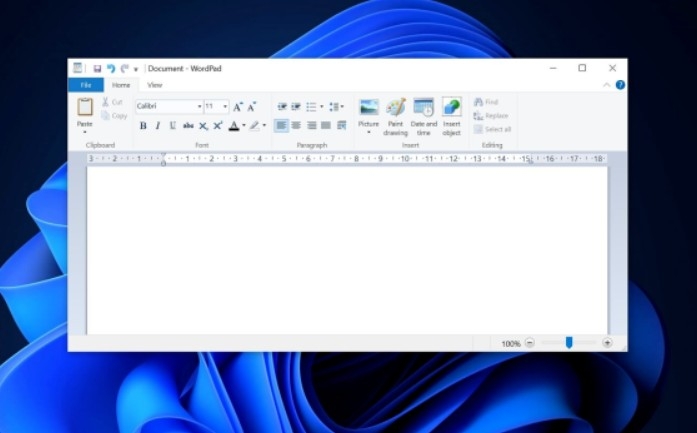Open the File menu
697x433 pixels.
86,85
